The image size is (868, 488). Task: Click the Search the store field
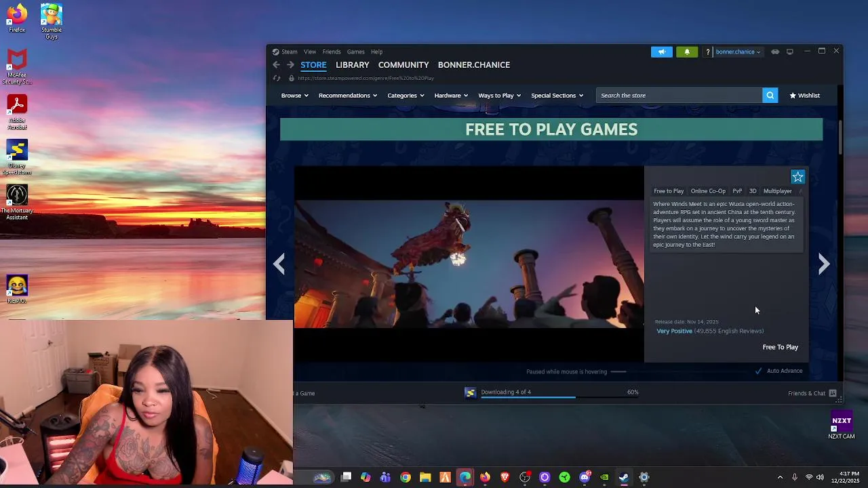tap(679, 96)
